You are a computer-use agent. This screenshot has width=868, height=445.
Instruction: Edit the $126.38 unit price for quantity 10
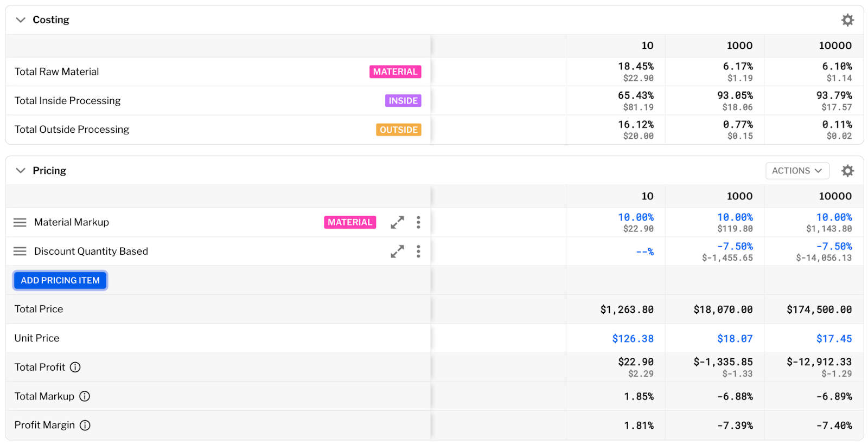click(x=633, y=339)
